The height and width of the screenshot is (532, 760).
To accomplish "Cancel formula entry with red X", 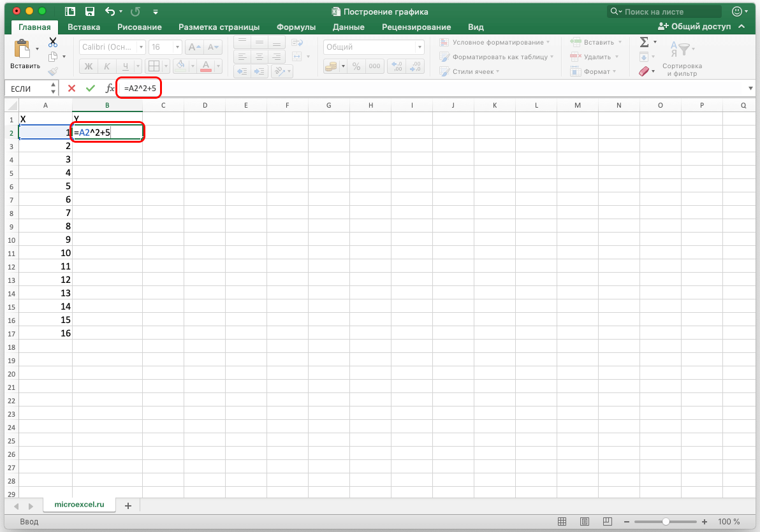I will click(72, 88).
